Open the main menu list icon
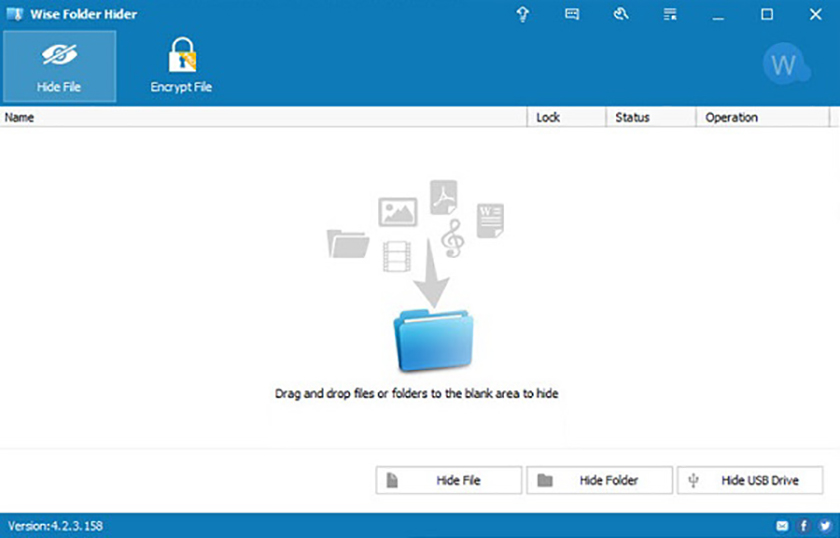840x538 pixels. 669,15
